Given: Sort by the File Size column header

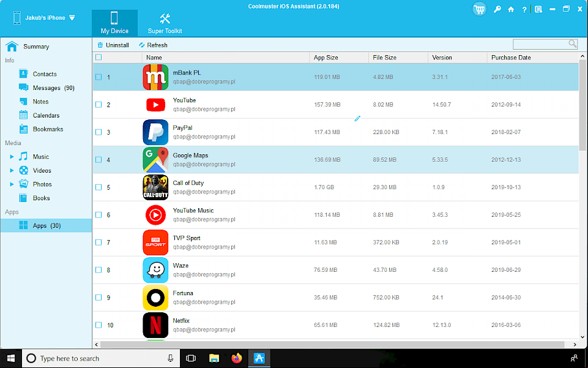Looking at the screenshot, I should pos(398,58).
